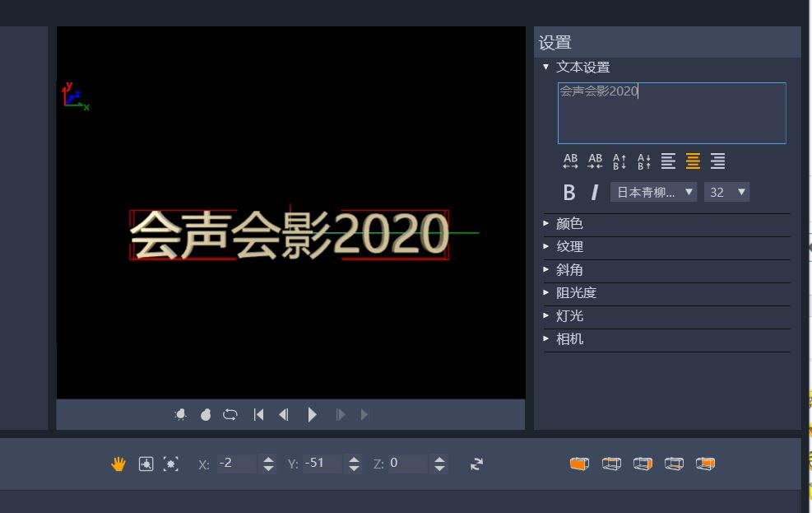Click into the text box containing 会声会影2020
The width and height of the screenshot is (812, 513).
[671, 113]
